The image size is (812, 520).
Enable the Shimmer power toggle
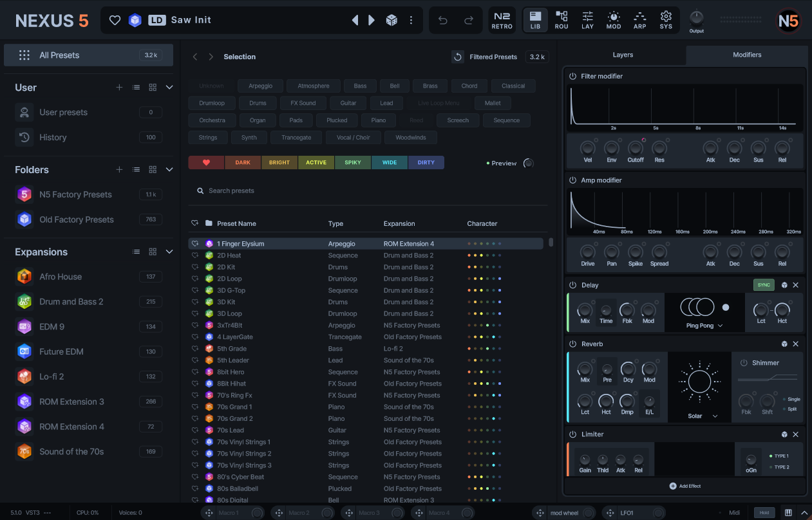pyautogui.click(x=744, y=363)
